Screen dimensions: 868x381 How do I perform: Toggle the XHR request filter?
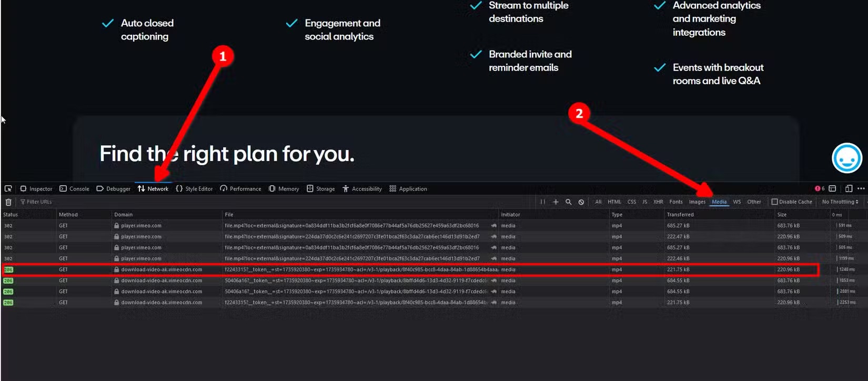coord(658,202)
